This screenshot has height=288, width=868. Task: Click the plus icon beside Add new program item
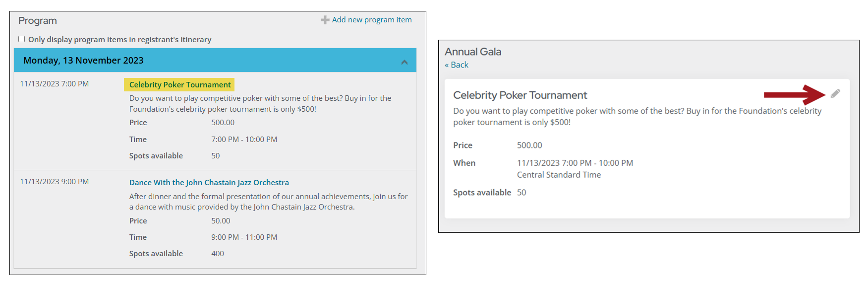(x=325, y=20)
